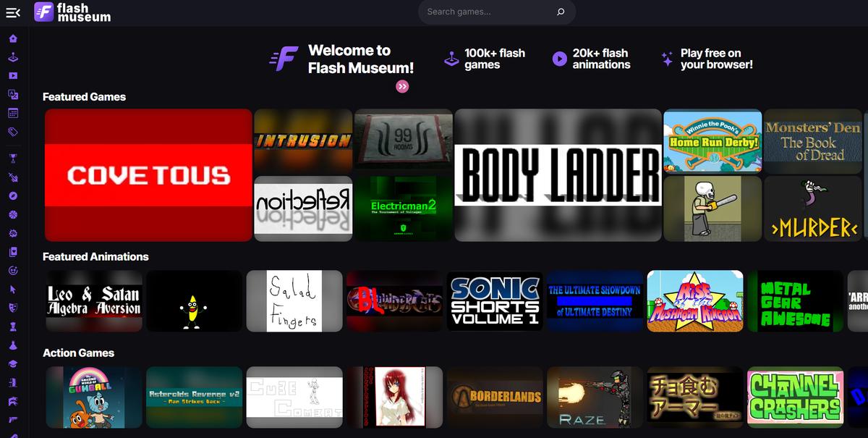Open the calendar icon in the sidebar
Viewport: 868px width, 438px height.
point(13,114)
